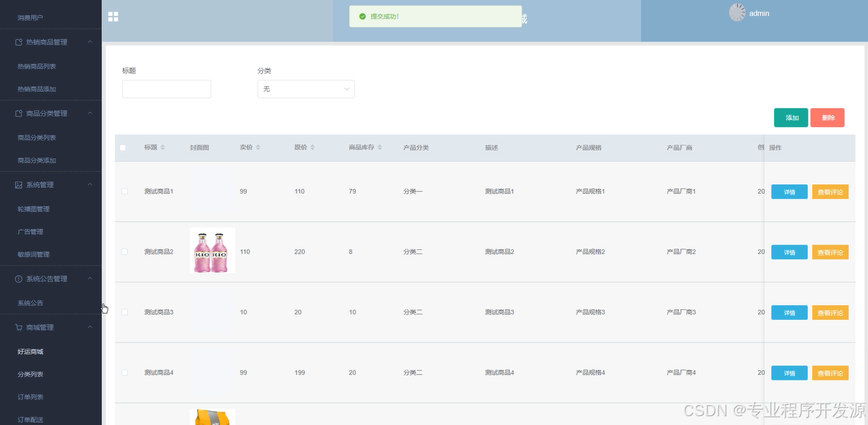The image size is (868, 425).
Task: Click 详情 button for 测试商品1
Action: (x=789, y=192)
